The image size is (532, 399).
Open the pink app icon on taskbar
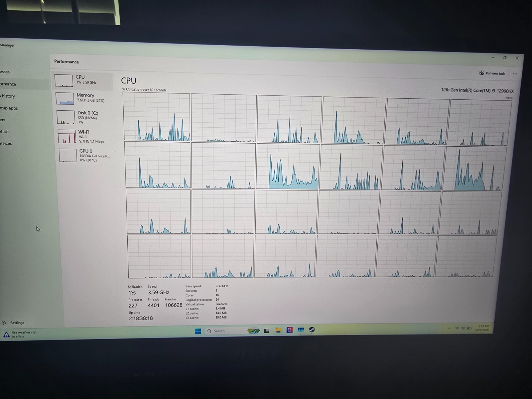[290, 330]
